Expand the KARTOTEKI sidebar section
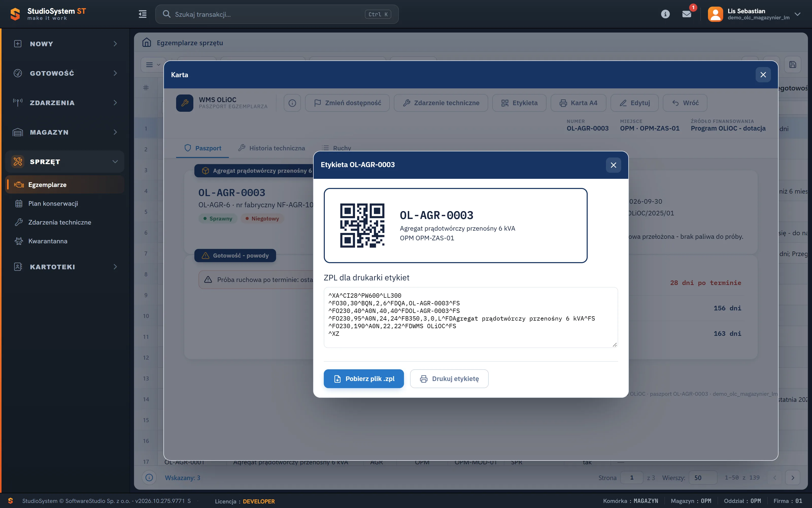Viewport: 812px width, 508px height. (65, 267)
